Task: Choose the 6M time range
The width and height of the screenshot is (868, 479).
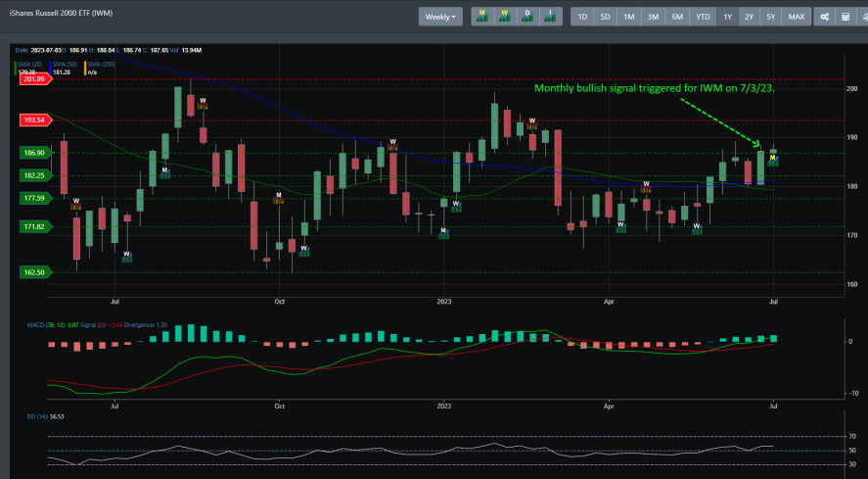Action: [677, 17]
